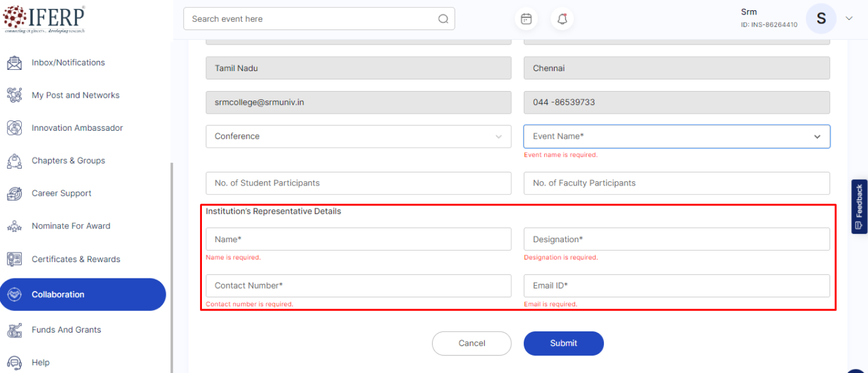Click the Help headset icon
868x373 pixels.
pos(14,362)
